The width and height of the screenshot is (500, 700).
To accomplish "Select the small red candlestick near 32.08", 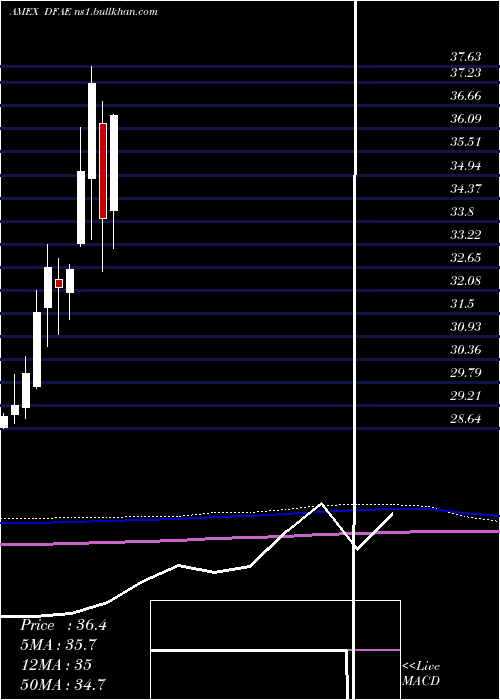I will (x=58, y=283).
